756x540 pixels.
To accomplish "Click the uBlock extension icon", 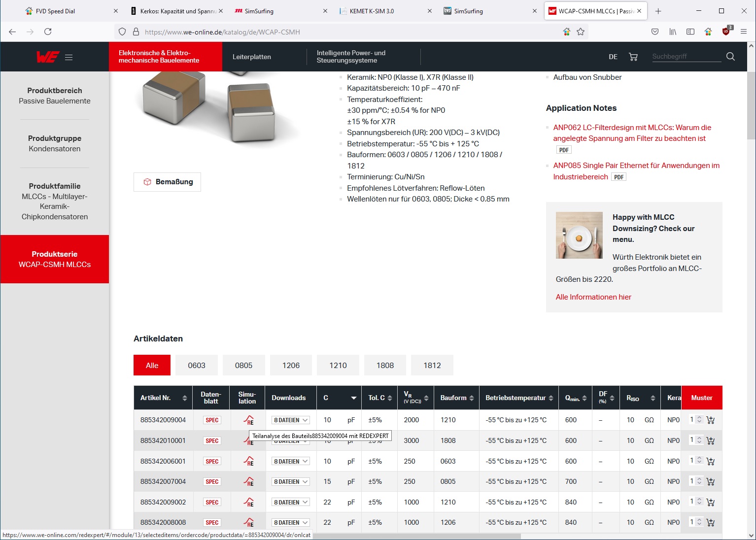I will point(726,31).
